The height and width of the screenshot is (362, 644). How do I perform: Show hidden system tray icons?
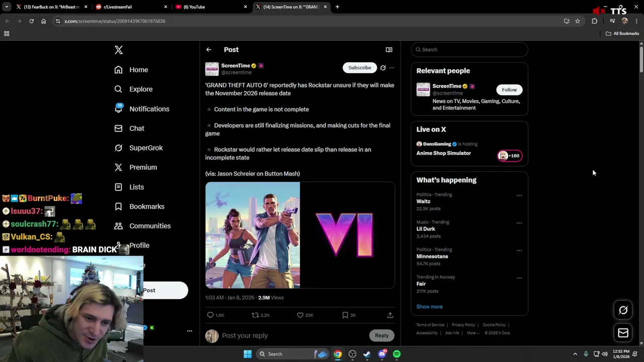click(x=575, y=354)
